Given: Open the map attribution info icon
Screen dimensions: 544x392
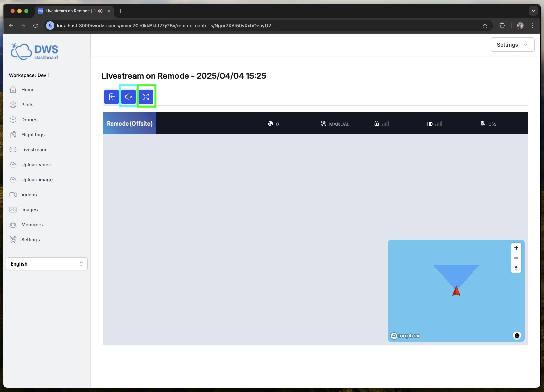Looking at the screenshot, I should pos(517,336).
